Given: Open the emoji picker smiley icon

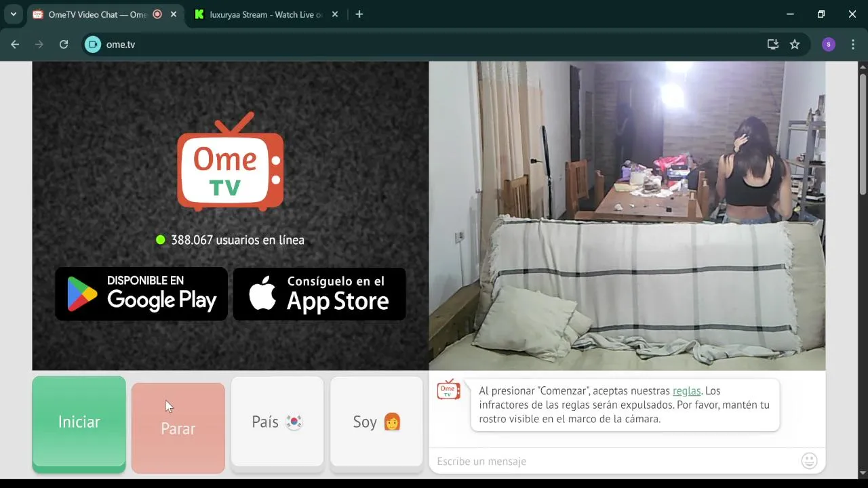Looking at the screenshot, I should [x=809, y=461].
